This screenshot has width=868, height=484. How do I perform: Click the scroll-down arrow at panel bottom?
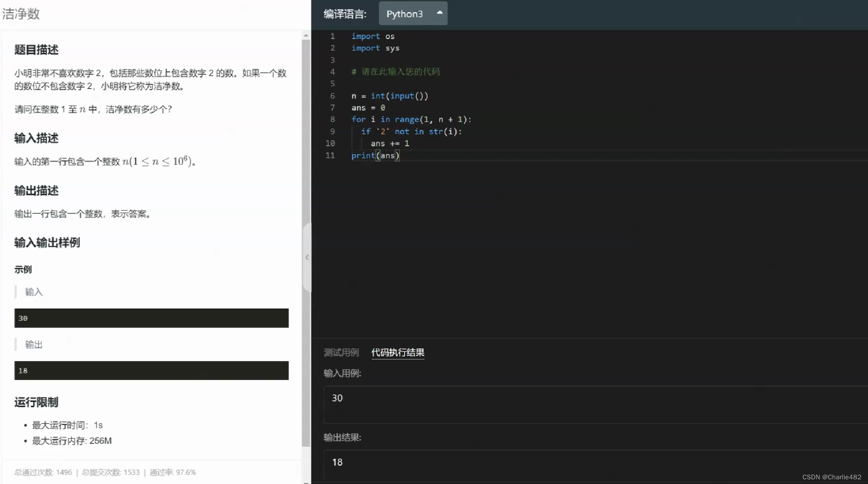pos(306,482)
